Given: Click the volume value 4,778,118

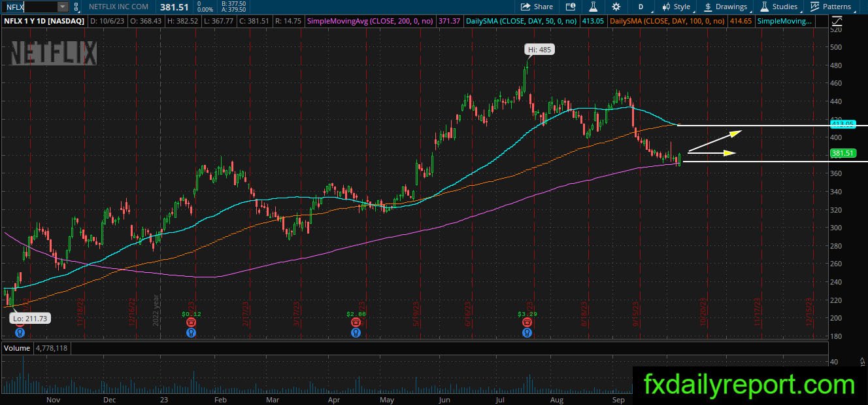Looking at the screenshot, I should click(x=52, y=348).
